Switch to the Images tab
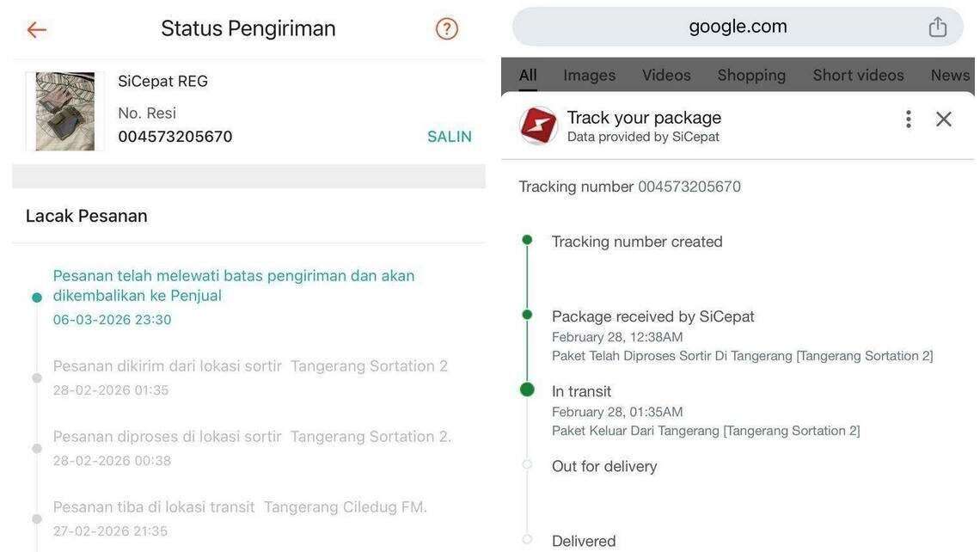The image size is (980, 552). (590, 75)
